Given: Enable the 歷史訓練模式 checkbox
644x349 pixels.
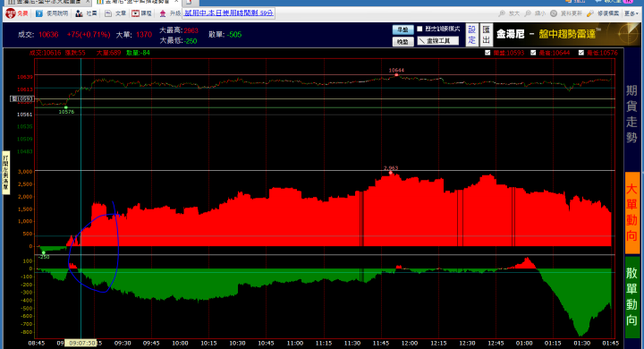Looking at the screenshot, I should pyautogui.click(x=419, y=29).
